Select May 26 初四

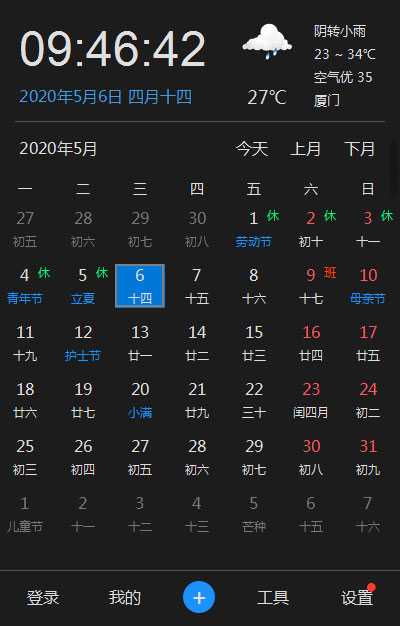(83, 457)
